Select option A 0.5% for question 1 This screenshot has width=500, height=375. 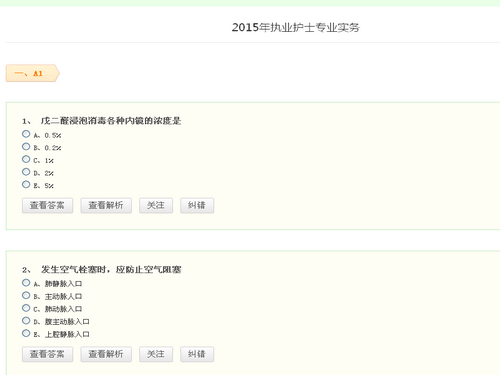[x=26, y=134]
